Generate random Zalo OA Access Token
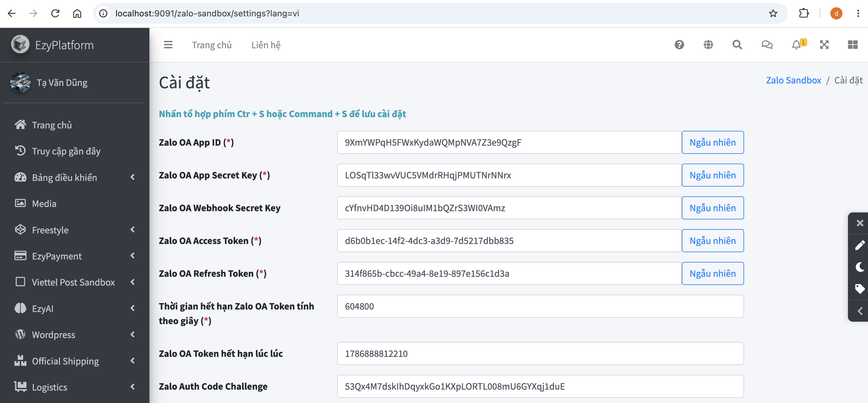 [713, 241]
